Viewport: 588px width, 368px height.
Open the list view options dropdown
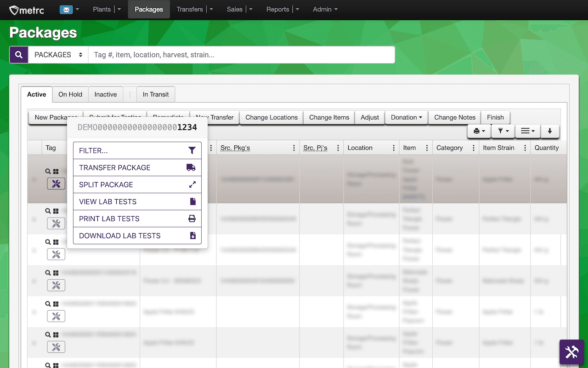coord(528,131)
